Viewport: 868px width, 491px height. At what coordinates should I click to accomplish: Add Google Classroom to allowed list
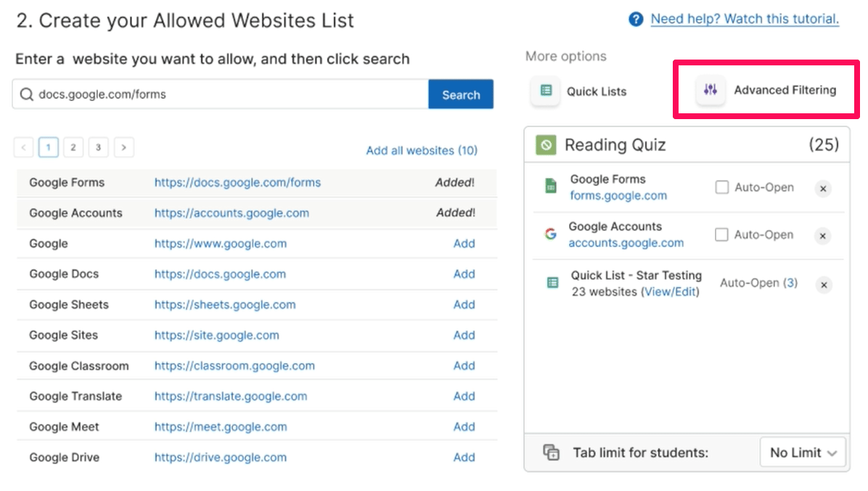464,366
